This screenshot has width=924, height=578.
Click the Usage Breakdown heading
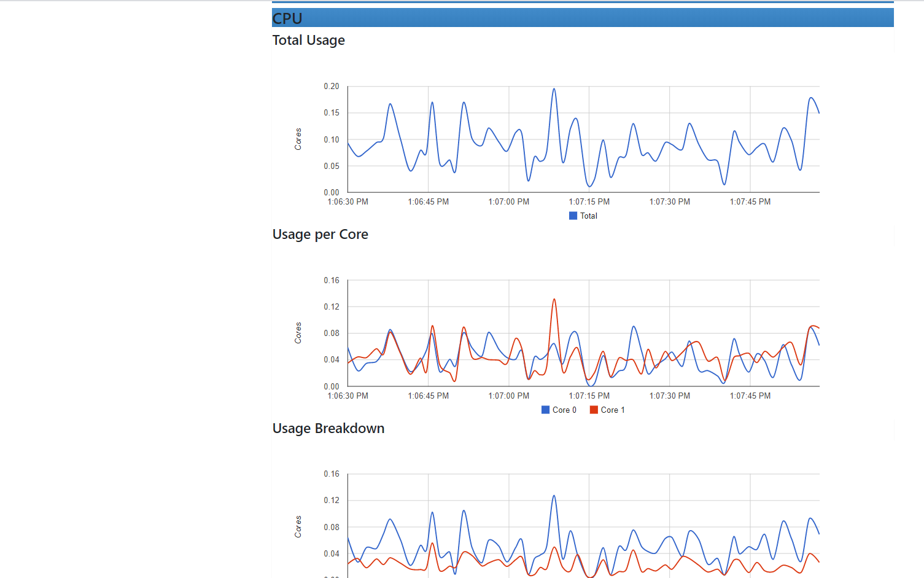[x=328, y=428]
